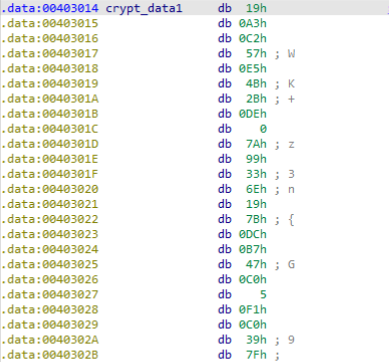The width and height of the screenshot is (389, 362).
Task: Click the comment character G
Action: 291,264
